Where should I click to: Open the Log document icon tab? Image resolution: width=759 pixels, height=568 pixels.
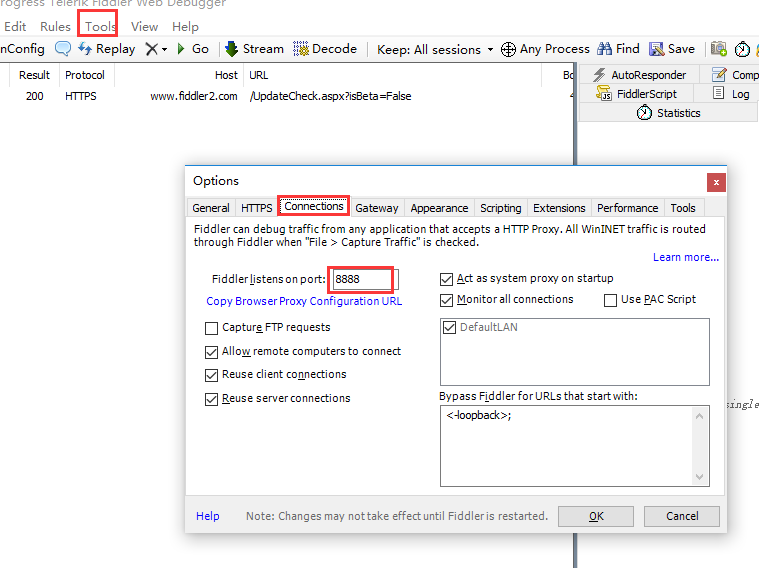point(718,93)
